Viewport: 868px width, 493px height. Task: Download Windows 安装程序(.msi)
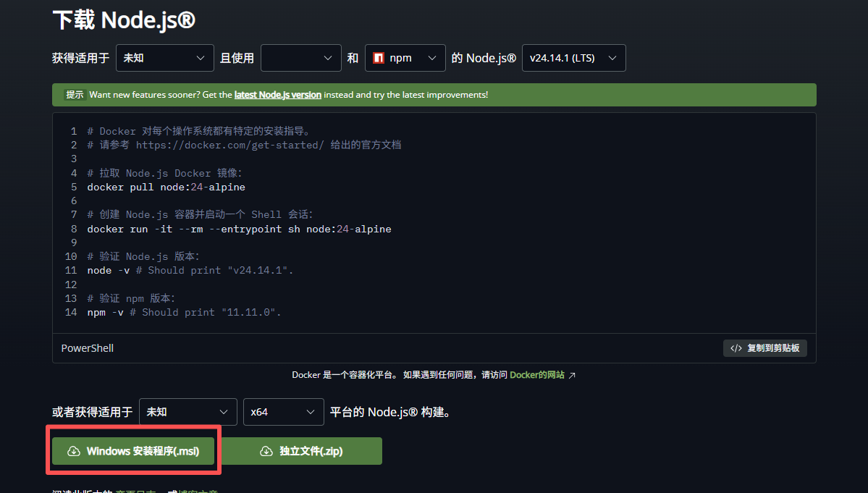[x=133, y=451]
